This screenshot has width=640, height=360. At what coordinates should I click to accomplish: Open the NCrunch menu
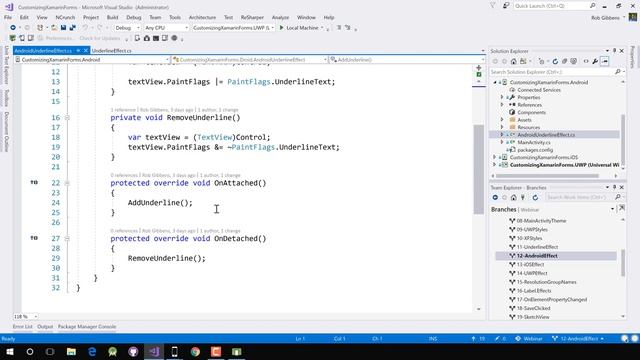[65, 18]
